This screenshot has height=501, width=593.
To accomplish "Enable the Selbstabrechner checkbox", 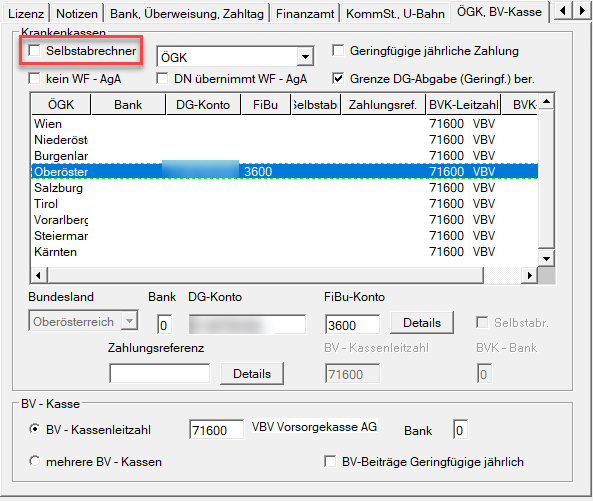I will coord(35,51).
